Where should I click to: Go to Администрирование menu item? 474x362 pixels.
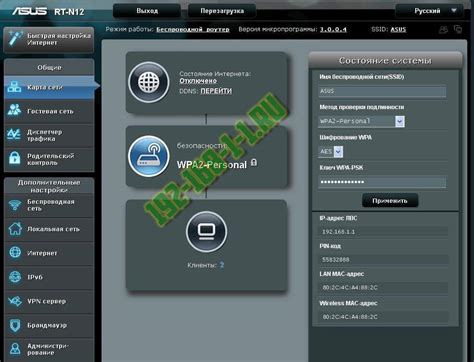click(x=49, y=349)
